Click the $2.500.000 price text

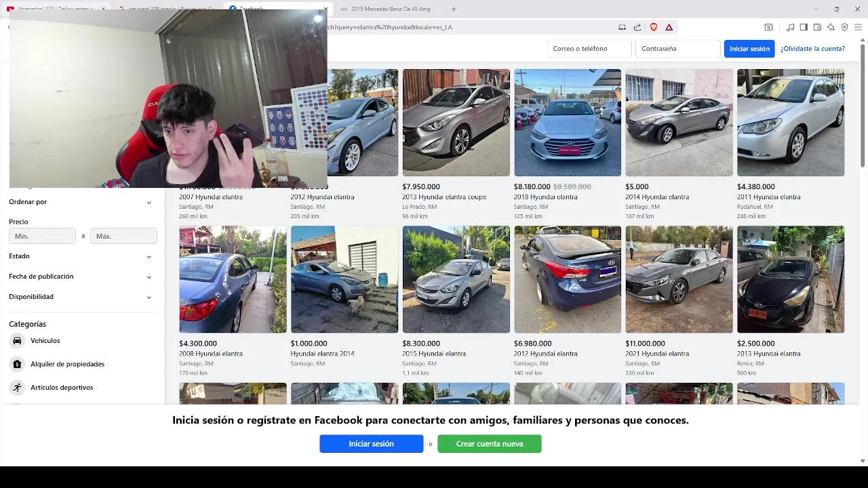coord(756,344)
